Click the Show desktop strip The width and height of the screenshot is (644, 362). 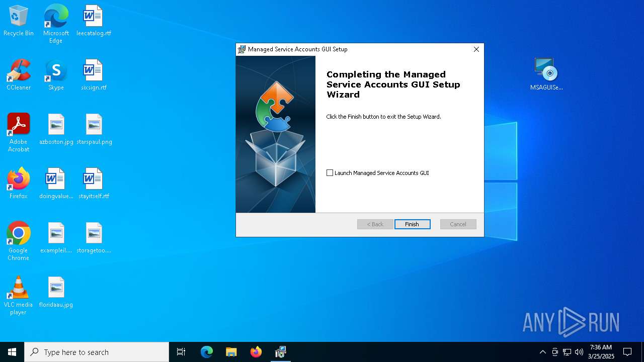[642, 352]
